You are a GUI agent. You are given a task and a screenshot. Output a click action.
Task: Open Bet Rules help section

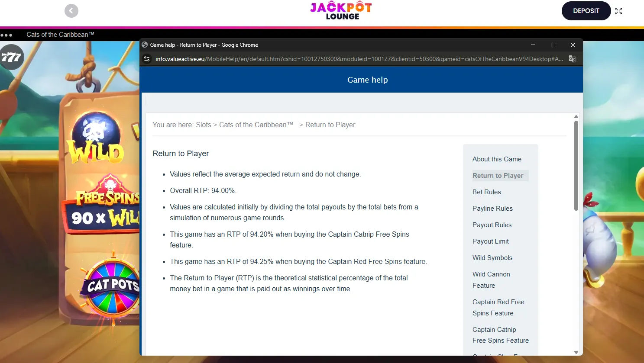click(x=487, y=192)
